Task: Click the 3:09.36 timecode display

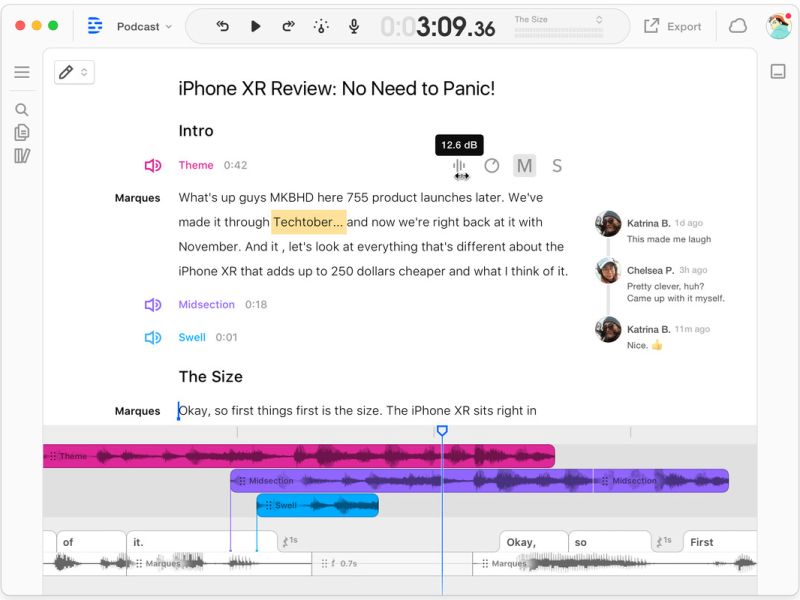Action: click(x=438, y=27)
